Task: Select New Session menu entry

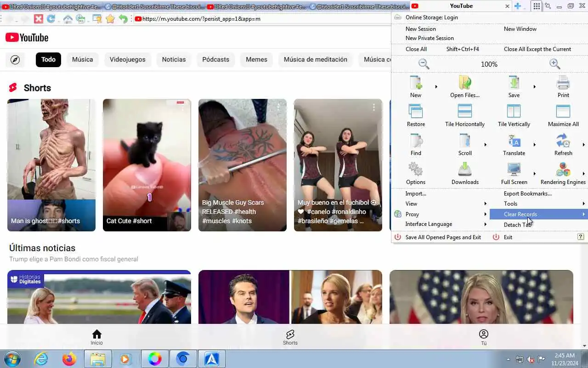Action: pos(420,29)
